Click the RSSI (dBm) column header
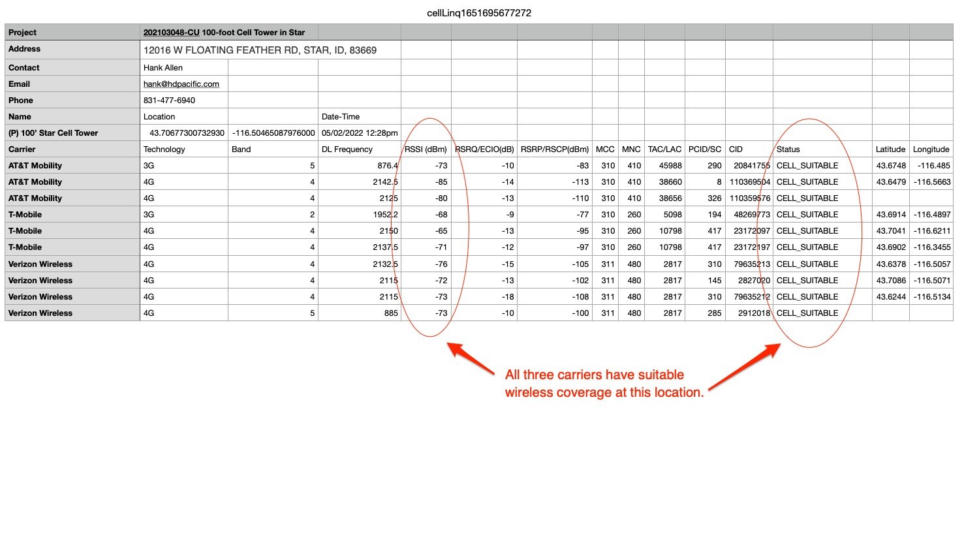Viewport: 964px width, 560px height. [426, 149]
